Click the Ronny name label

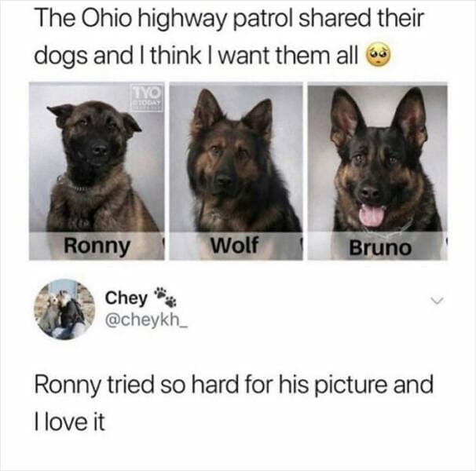click(x=97, y=246)
